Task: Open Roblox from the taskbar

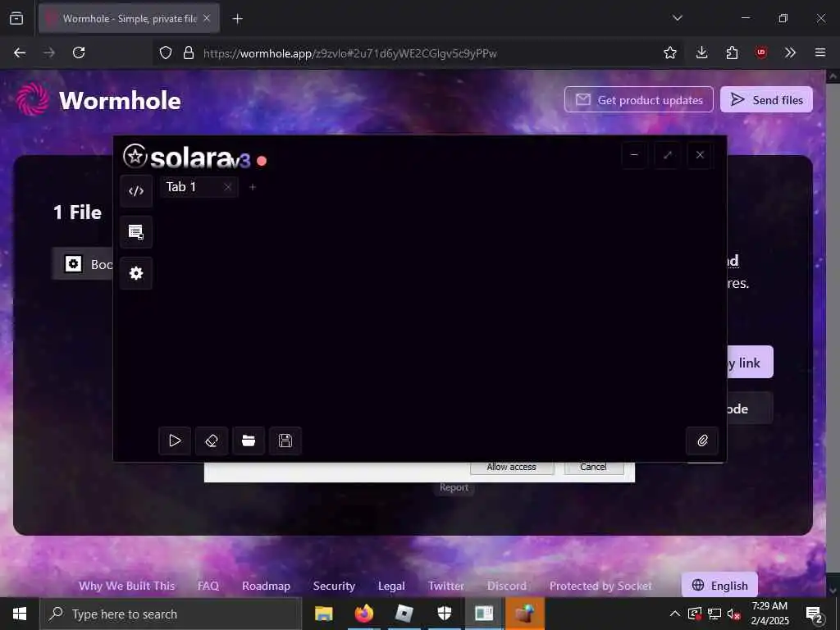Action: tap(404, 614)
